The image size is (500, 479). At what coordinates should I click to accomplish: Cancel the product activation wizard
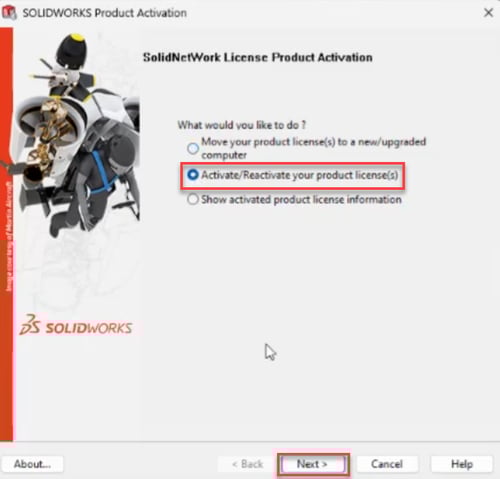(387, 464)
